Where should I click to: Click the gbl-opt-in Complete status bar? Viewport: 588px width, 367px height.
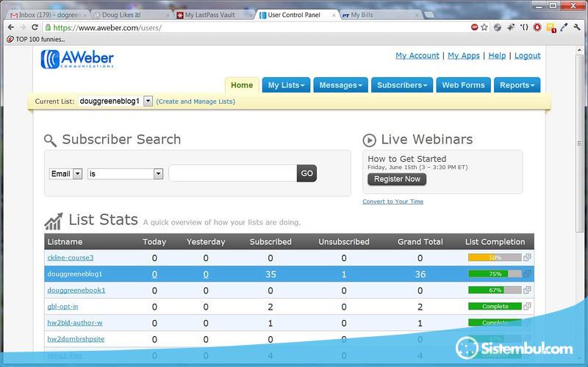[495, 306]
